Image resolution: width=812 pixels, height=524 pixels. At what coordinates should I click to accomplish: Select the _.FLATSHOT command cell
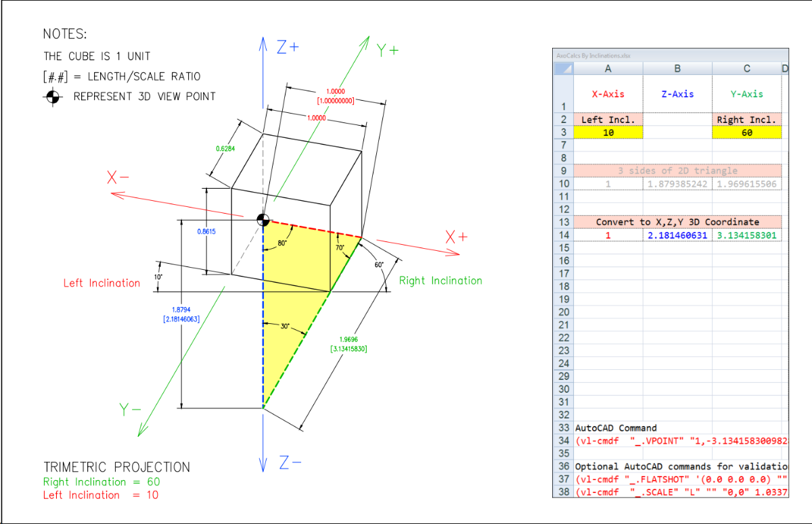tap(681, 479)
